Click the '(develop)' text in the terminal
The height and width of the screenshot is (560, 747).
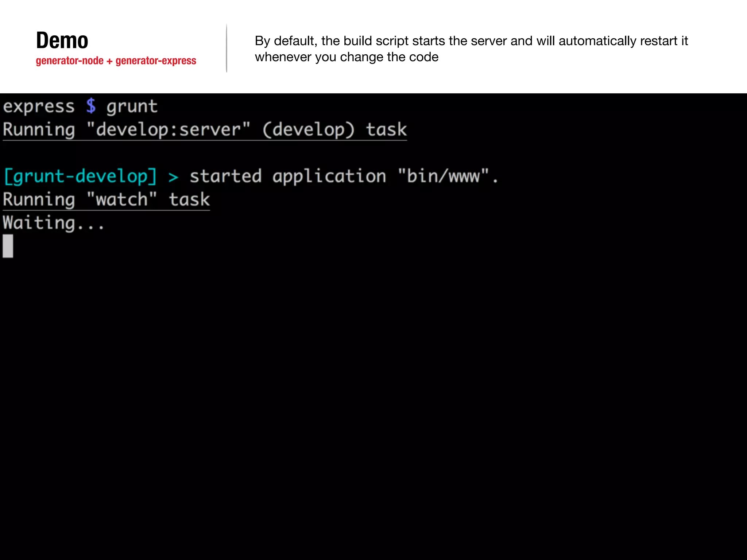(308, 130)
